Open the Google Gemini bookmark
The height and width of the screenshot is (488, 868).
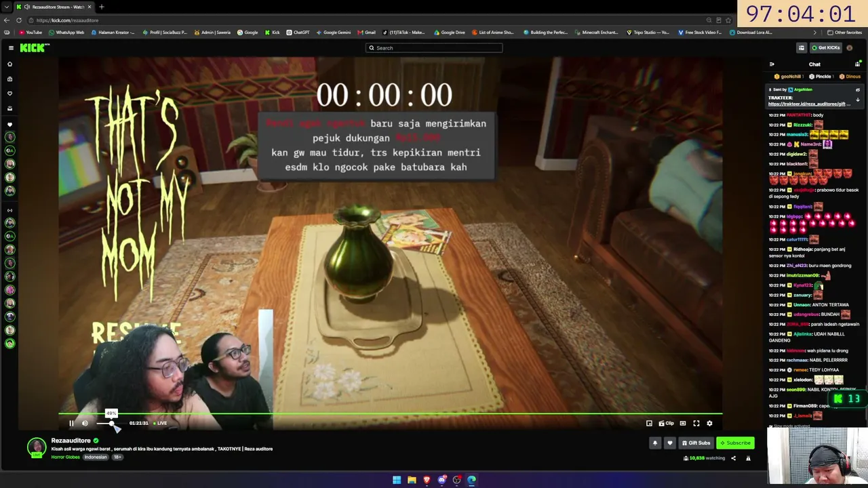point(333,33)
